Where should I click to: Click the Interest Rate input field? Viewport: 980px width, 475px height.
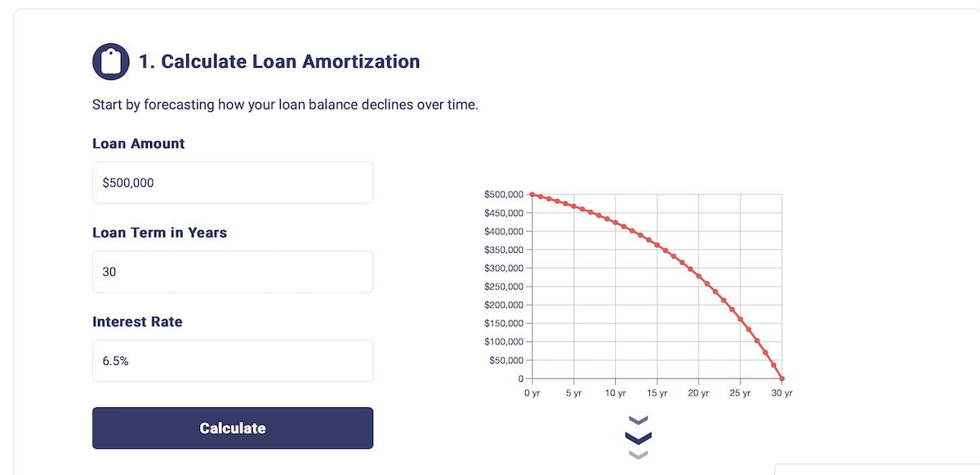click(233, 361)
